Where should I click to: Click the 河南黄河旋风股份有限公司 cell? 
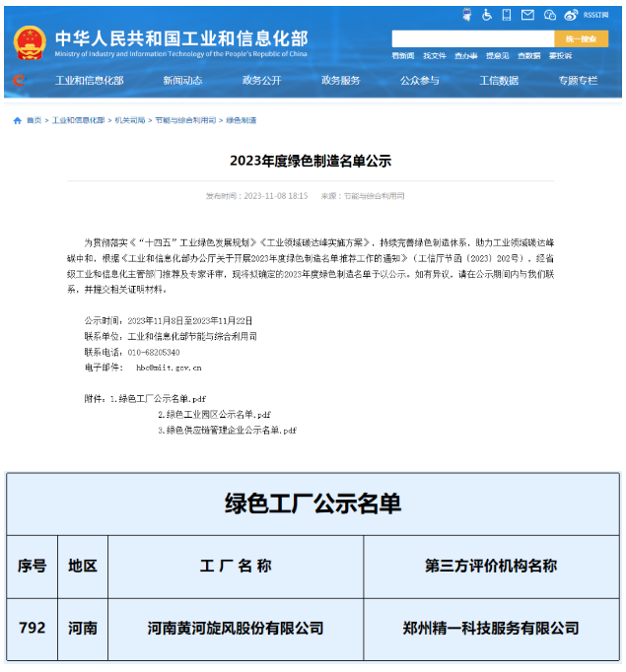point(236,629)
